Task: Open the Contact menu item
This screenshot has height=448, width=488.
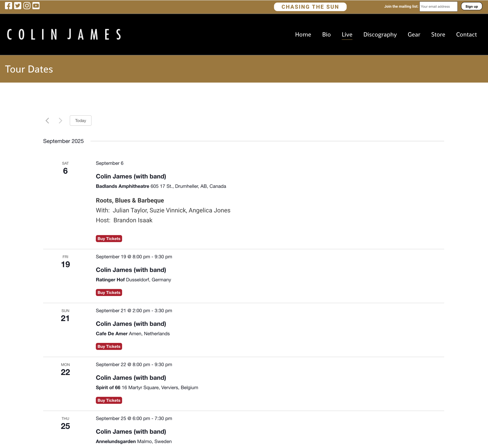Action: pyautogui.click(x=466, y=34)
